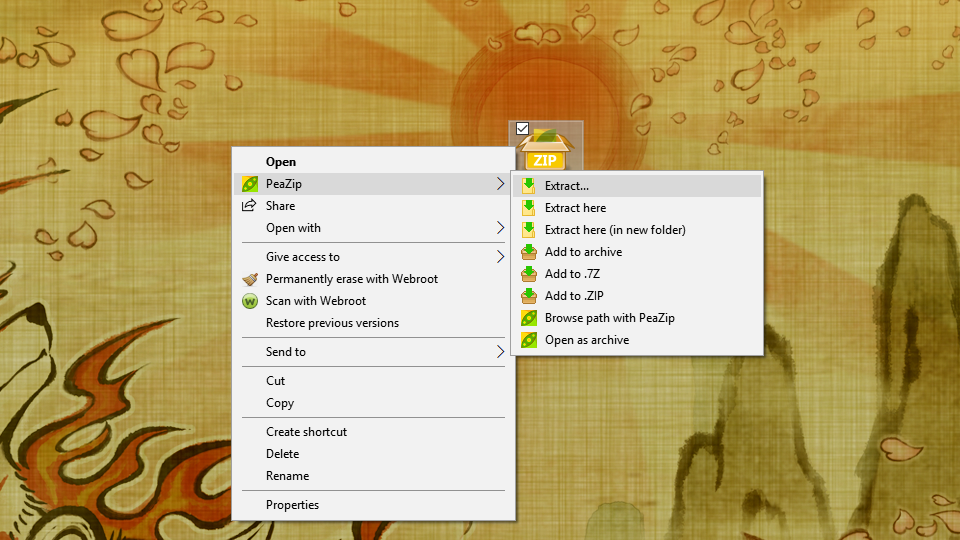The height and width of the screenshot is (540, 960).
Task: Click the Open as archive pea icon
Action: coord(528,340)
